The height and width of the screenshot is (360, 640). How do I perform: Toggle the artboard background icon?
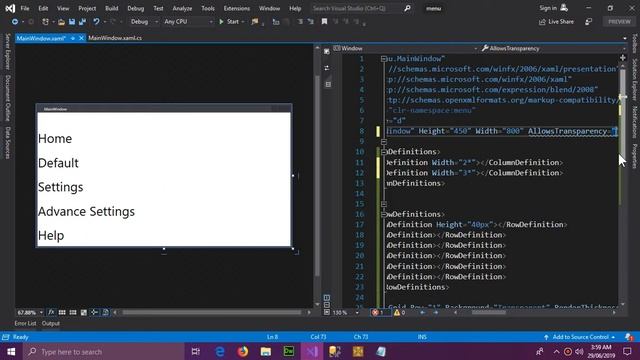pos(84,312)
